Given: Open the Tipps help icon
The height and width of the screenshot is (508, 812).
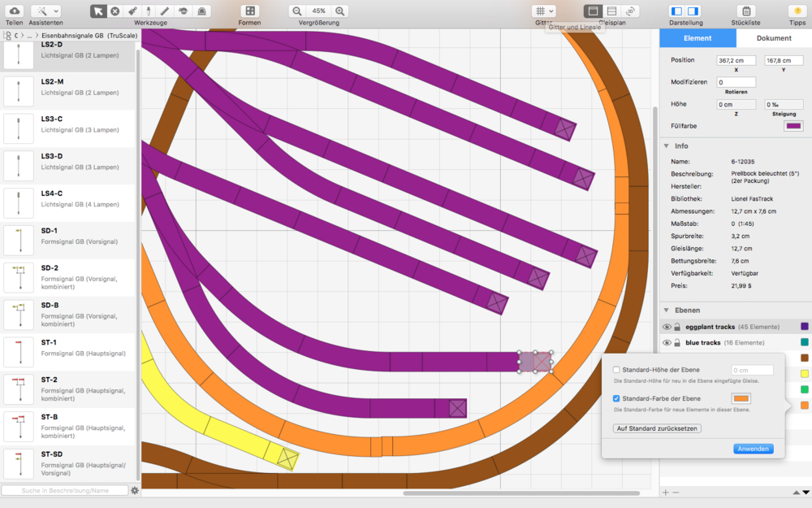Looking at the screenshot, I should 797,11.
